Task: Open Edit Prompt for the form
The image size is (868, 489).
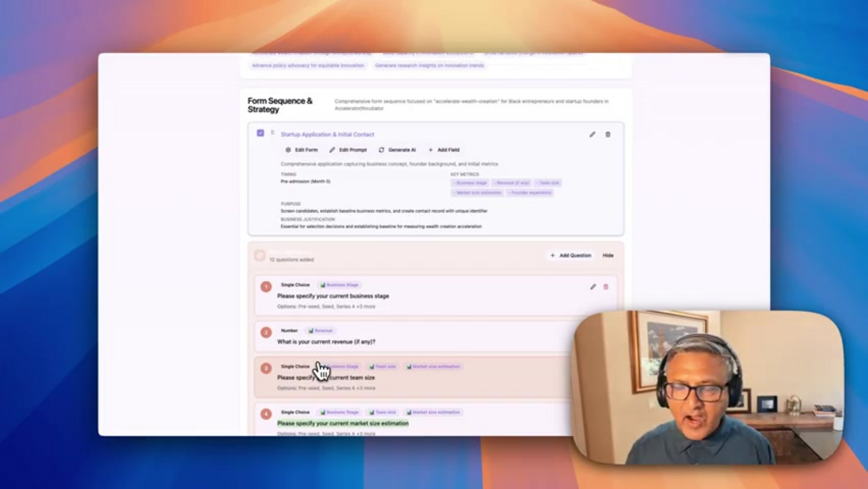Action: point(348,150)
